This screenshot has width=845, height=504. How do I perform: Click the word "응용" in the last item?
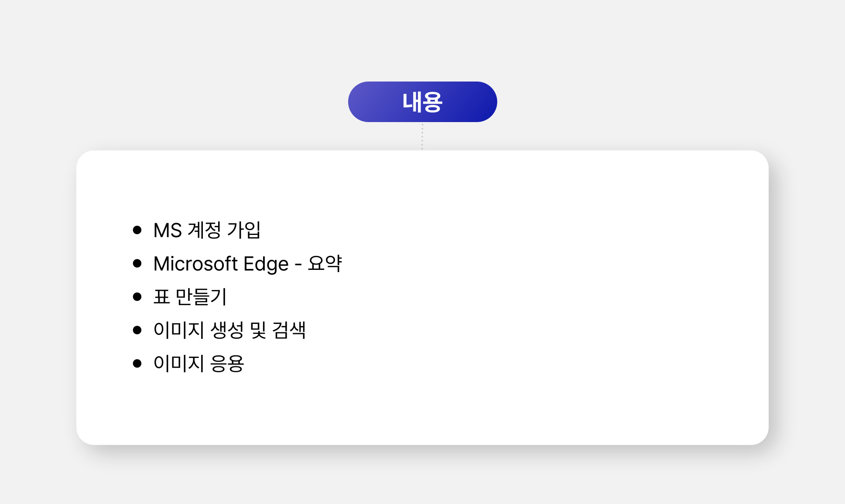(x=227, y=363)
